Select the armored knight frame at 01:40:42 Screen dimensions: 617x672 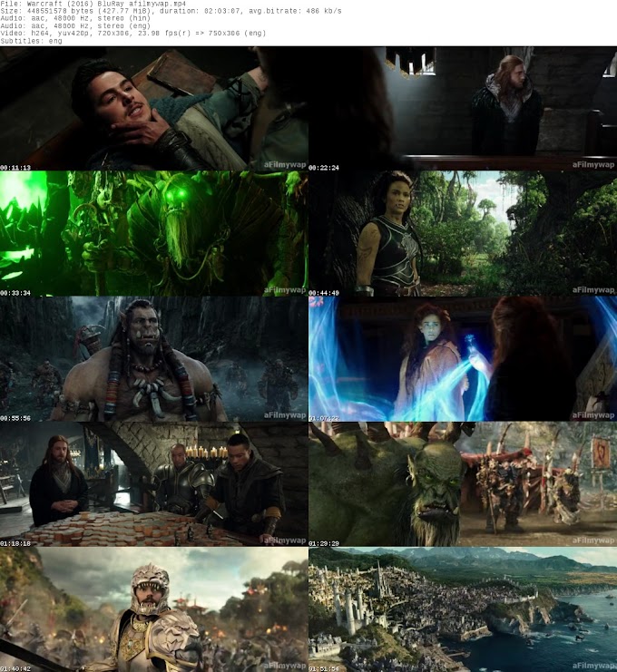(x=154, y=609)
